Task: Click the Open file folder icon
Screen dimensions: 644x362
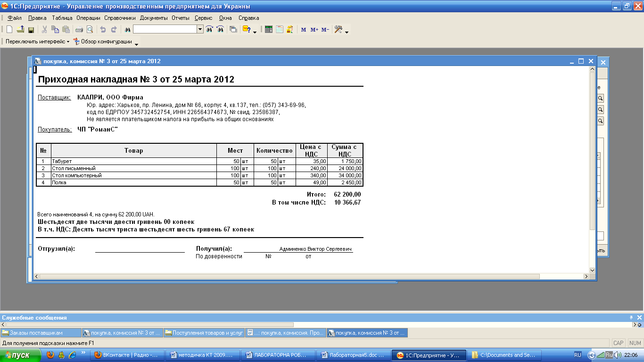Action: click(x=20, y=29)
